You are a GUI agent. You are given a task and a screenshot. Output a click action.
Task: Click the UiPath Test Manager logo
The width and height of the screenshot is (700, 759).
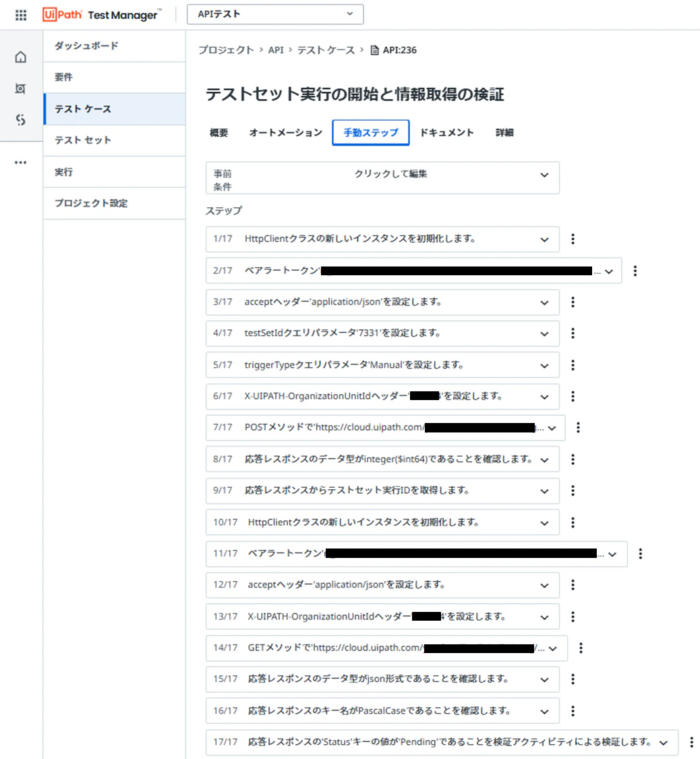[x=100, y=15]
